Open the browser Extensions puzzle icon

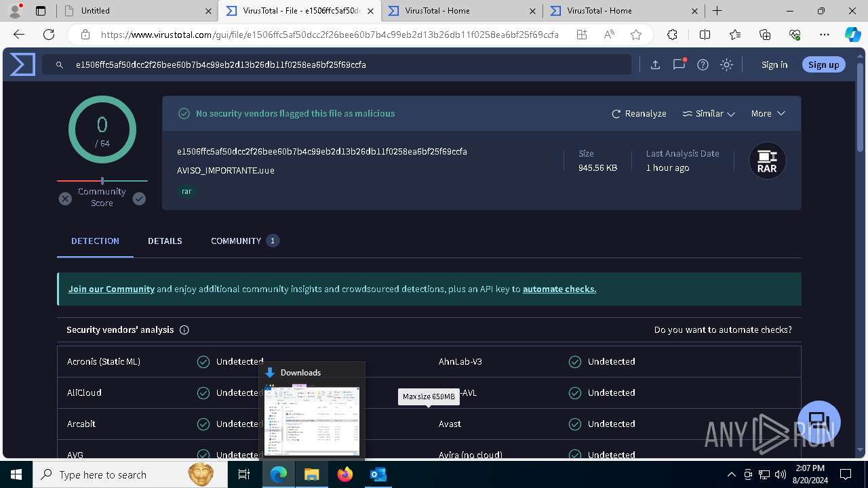[x=673, y=35]
